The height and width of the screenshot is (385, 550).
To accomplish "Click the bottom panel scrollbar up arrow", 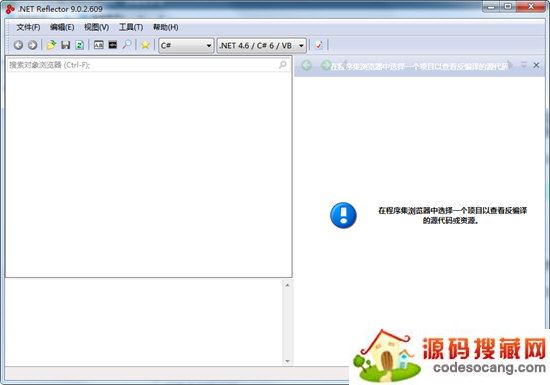I will (287, 285).
